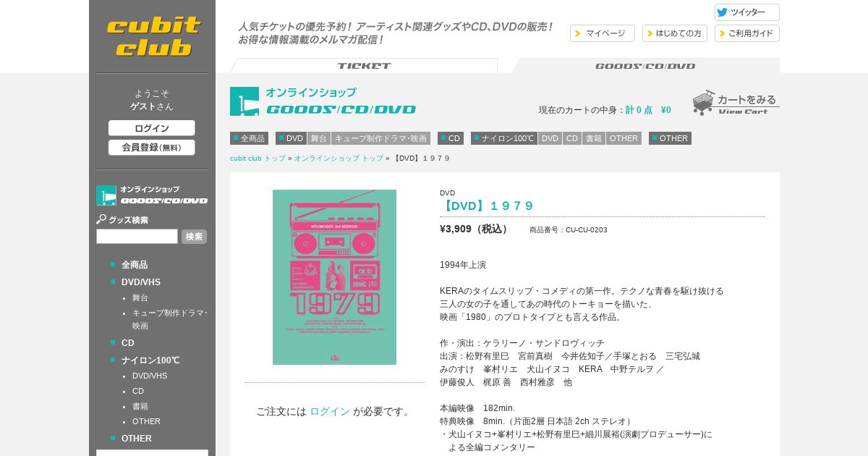Image resolution: width=868 pixels, height=456 pixels.
Task: Open CD in sidebar menu
Action: [128, 343]
